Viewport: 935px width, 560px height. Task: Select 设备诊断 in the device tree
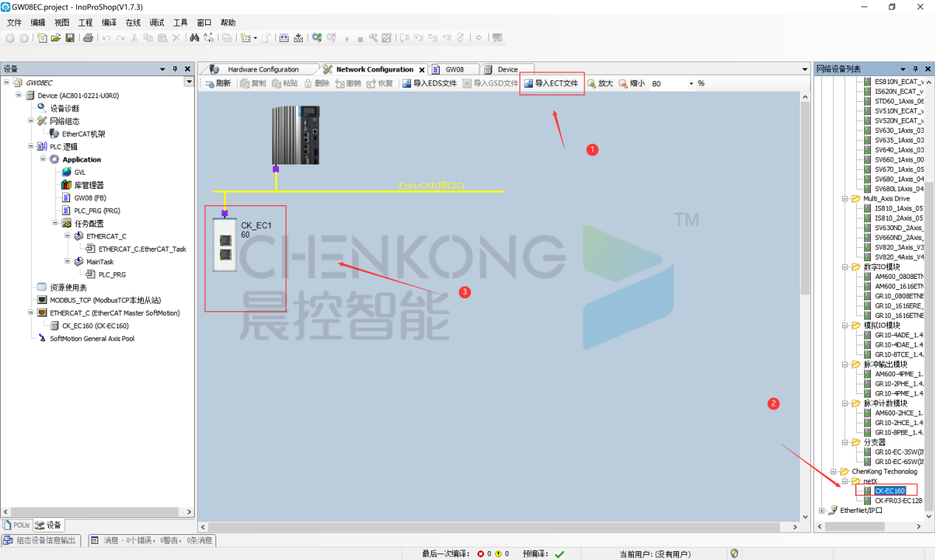click(x=64, y=108)
